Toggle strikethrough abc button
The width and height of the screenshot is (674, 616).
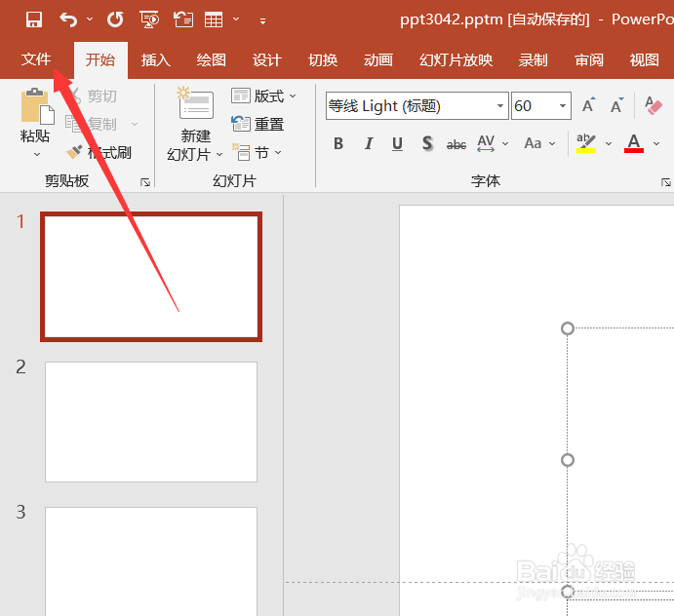456,144
